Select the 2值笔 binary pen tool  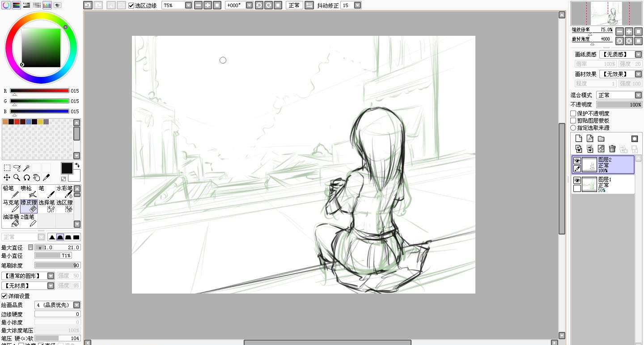click(x=29, y=221)
